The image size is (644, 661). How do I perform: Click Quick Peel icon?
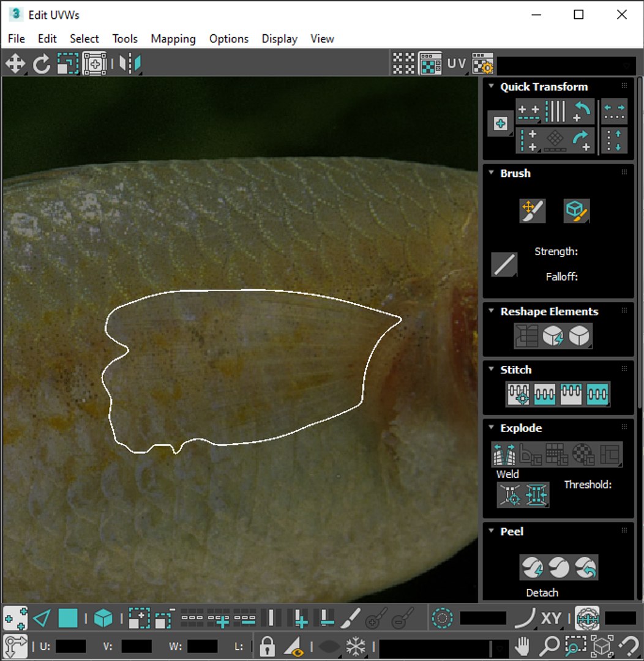pos(532,567)
